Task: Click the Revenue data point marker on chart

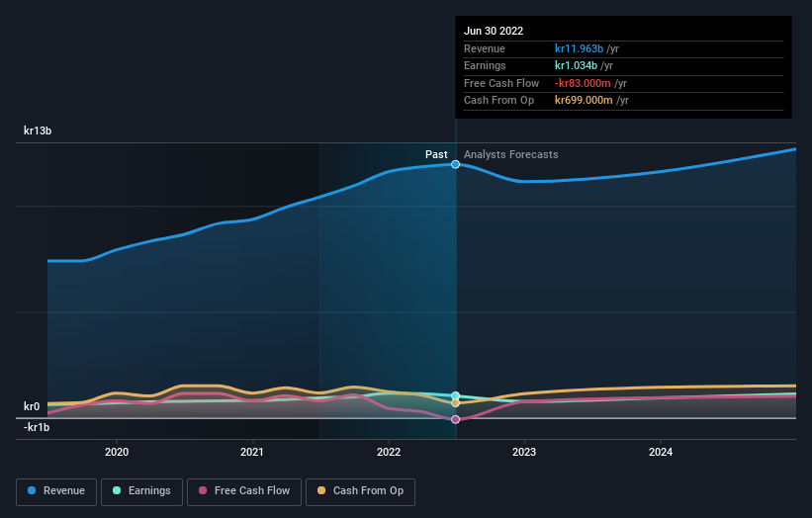Action: 455,164
